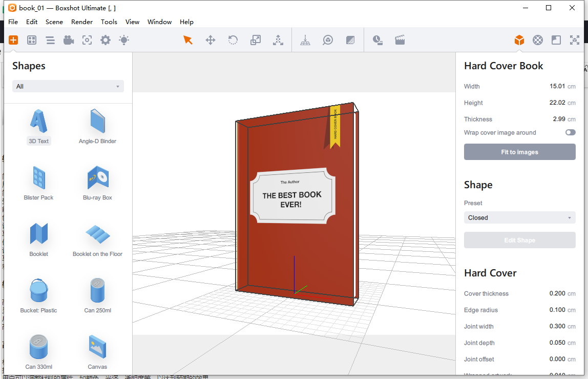Add the Angle-D Binder shape
588x379 pixels.
pyautogui.click(x=97, y=127)
